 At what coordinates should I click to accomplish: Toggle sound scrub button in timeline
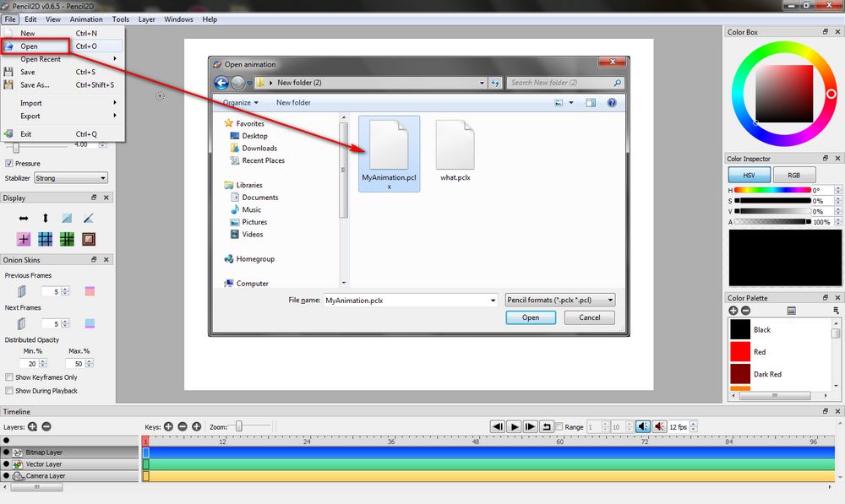(x=659, y=426)
